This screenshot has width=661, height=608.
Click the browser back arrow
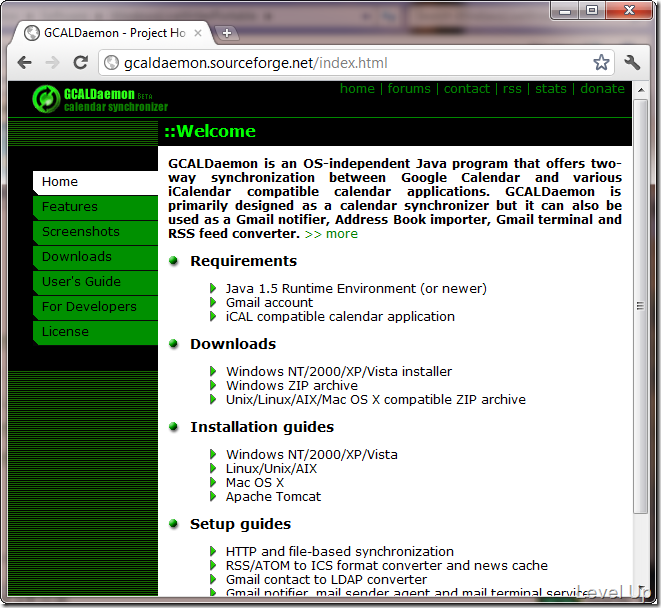tap(25, 63)
